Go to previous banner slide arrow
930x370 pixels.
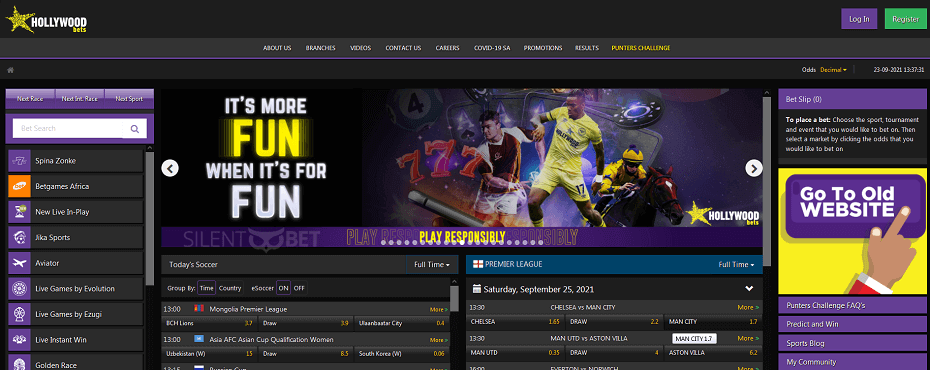(x=170, y=168)
